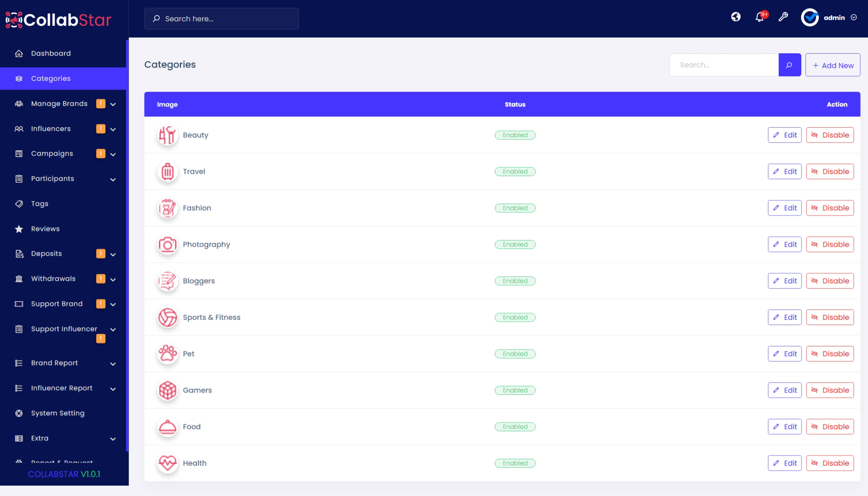Click the Add New button
This screenshot has width=868, height=496.
(833, 65)
